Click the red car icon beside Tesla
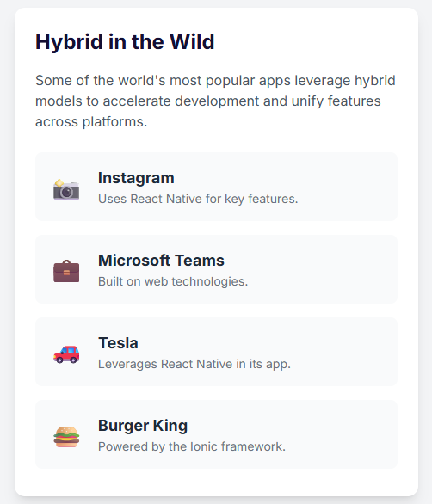 tap(66, 354)
